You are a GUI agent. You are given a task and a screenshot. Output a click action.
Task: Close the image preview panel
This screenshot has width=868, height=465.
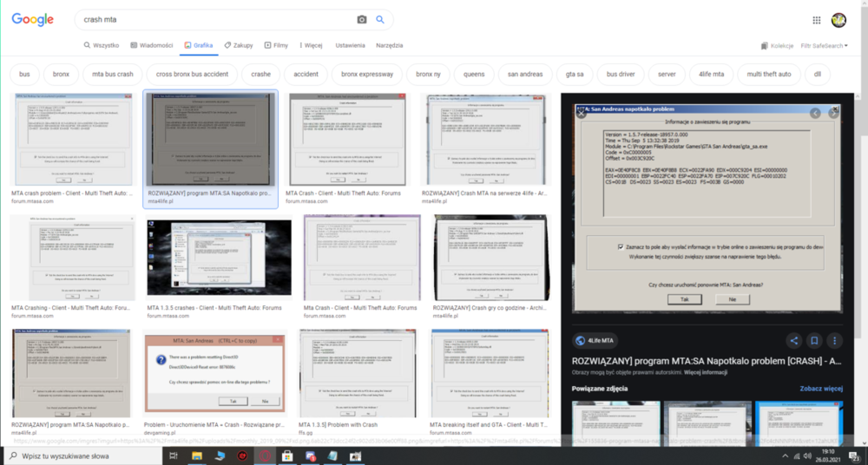pos(581,114)
